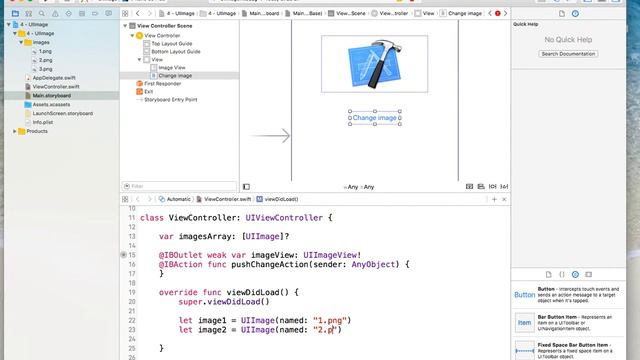Open the Report navigator icon
The width and height of the screenshot is (640, 360).
[x=108, y=13]
